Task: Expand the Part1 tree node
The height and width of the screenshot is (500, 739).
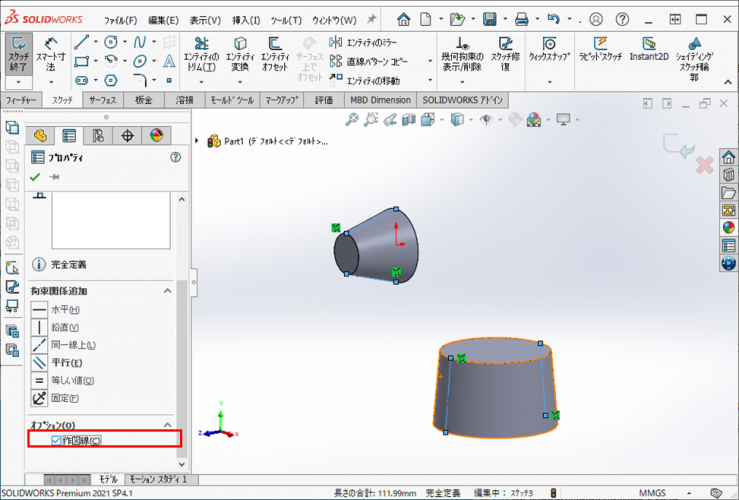Action: pos(198,141)
